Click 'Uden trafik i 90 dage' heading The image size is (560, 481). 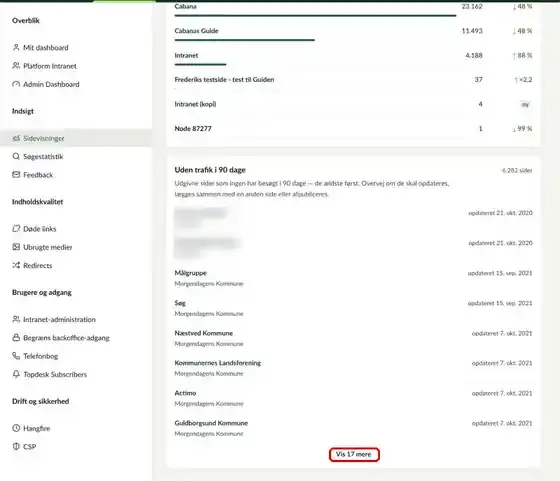point(210,170)
